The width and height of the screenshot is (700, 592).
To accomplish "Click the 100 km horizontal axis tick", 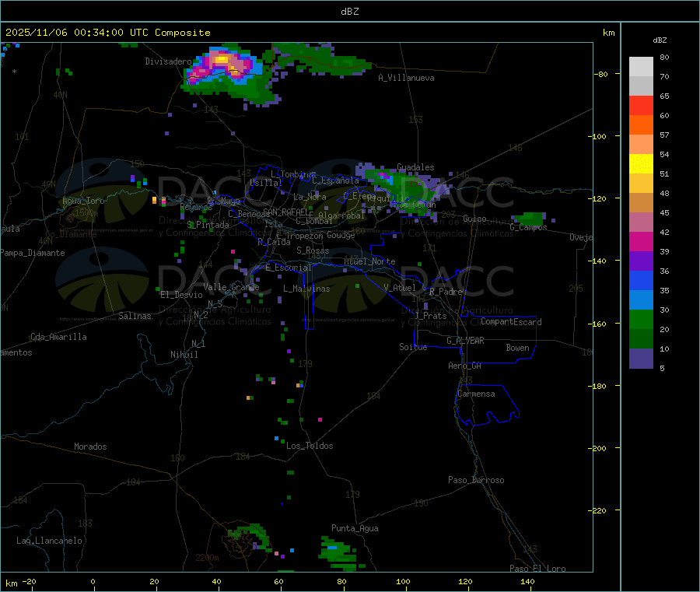I will [x=403, y=581].
